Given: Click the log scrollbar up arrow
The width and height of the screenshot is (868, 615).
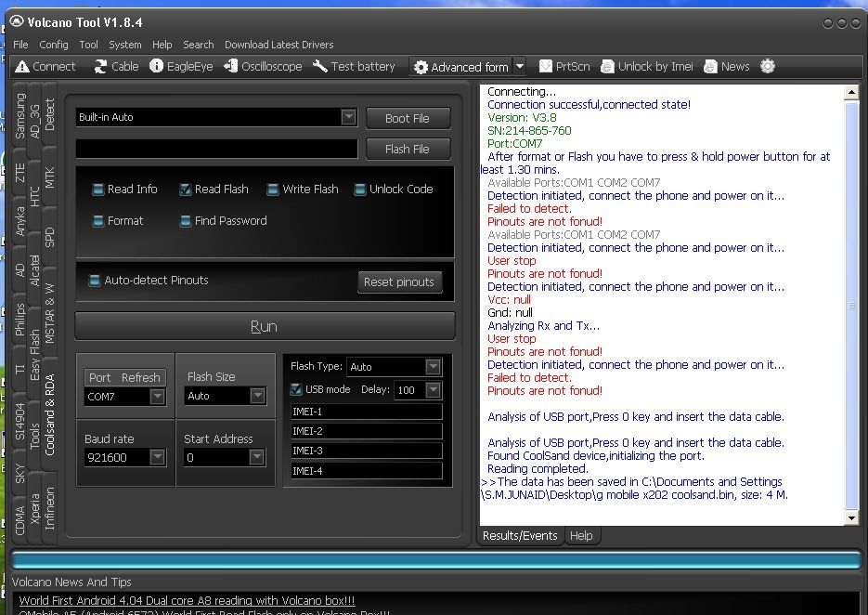Looking at the screenshot, I should tap(851, 93).
